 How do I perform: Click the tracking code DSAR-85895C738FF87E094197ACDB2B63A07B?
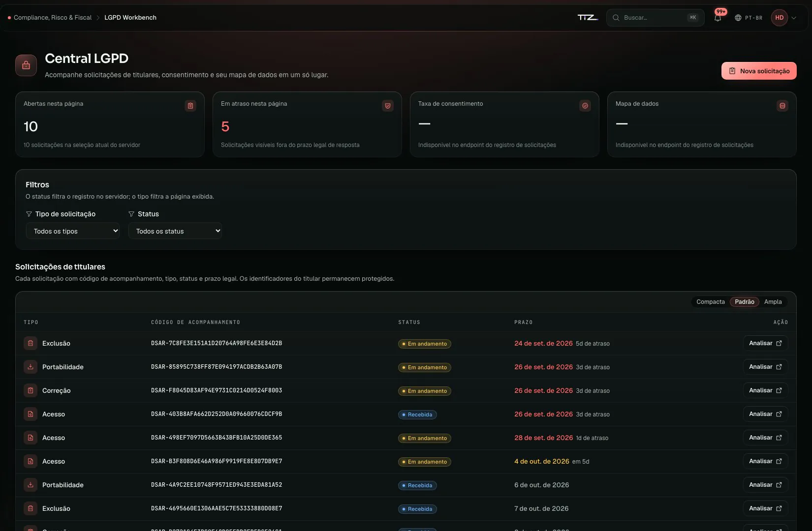tap(217, 367)
